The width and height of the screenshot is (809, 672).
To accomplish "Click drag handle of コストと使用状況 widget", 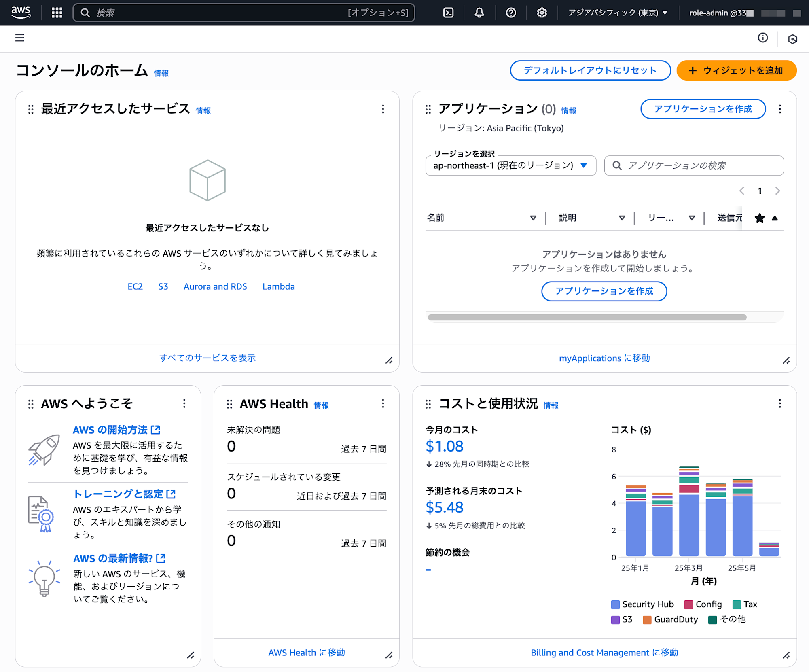I will tap(428, 404).
